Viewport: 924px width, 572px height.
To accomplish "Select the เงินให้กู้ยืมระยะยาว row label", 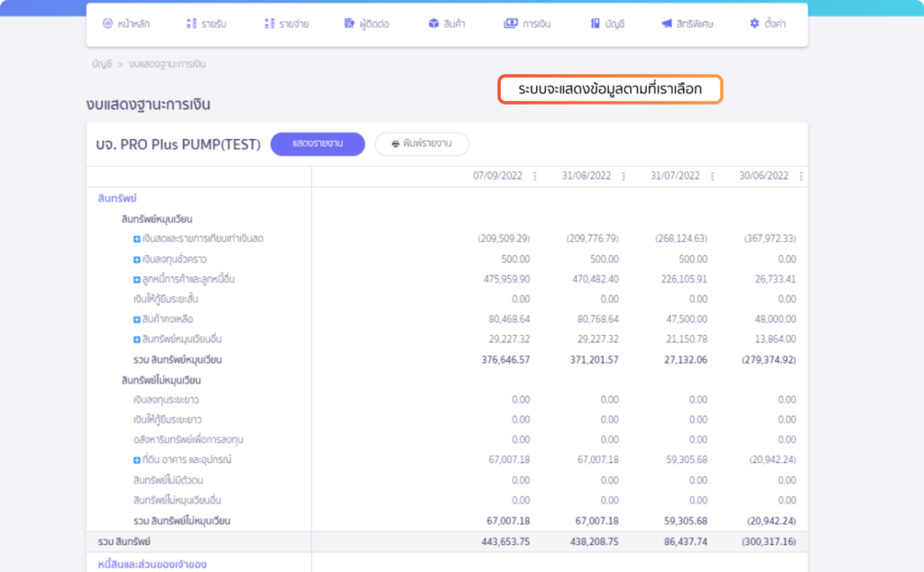I will pos(167,420).
